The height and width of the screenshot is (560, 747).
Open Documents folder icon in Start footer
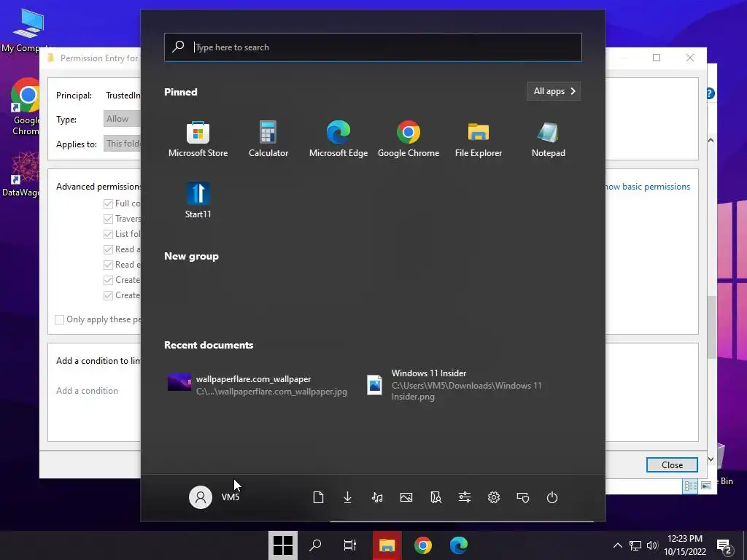coord(318,497)
